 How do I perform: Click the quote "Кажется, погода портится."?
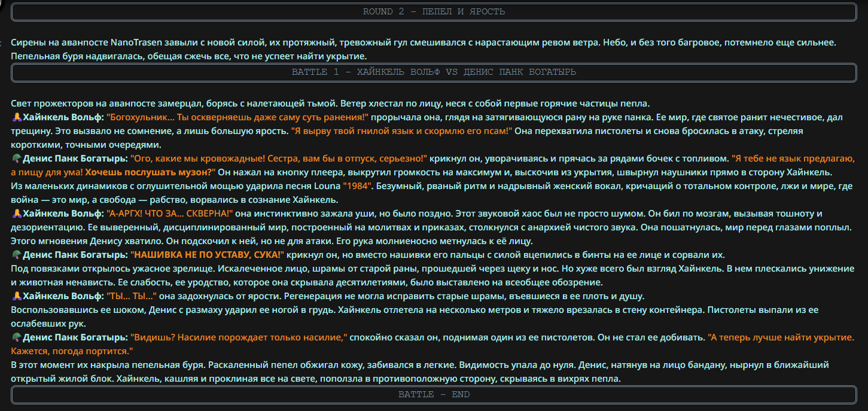pos(72,351)
